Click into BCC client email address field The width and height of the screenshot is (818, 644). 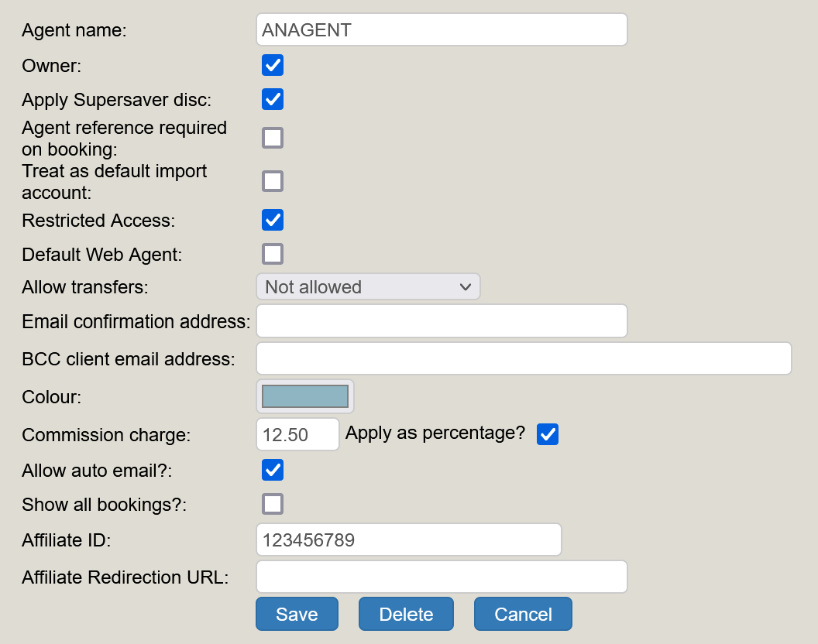pos(524,359)
